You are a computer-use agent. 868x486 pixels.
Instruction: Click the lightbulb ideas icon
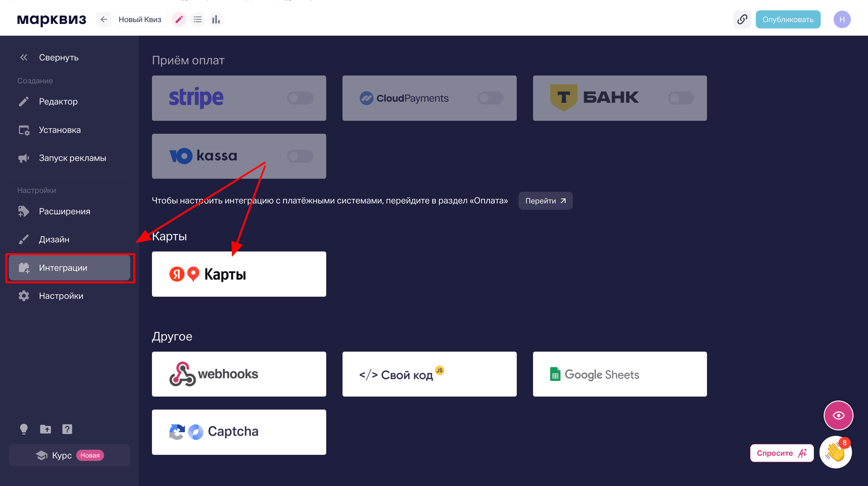(x=24, y=429)
